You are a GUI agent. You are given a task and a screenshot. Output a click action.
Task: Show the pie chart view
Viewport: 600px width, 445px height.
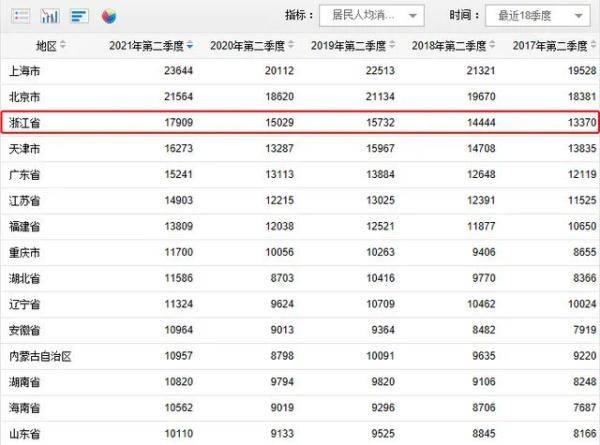click(x=109, y=16)
